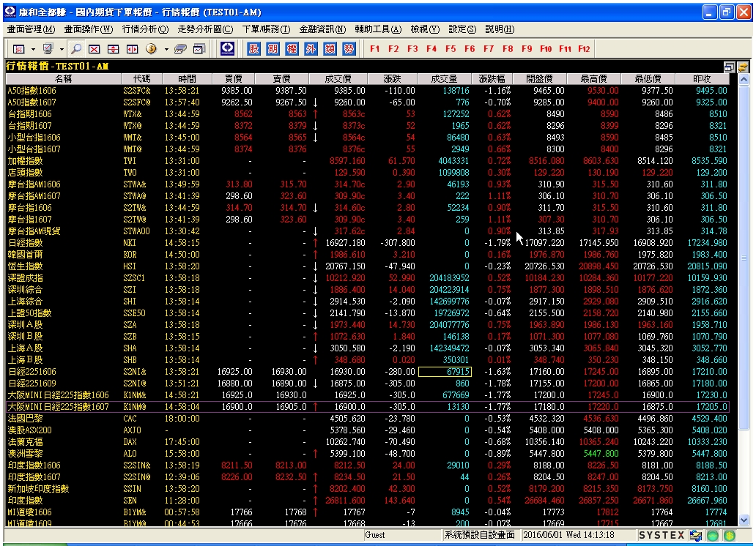Select the 大阪MINI日經225指數1607 row
The height and width of the screenshot is (546, 756).
368,407
